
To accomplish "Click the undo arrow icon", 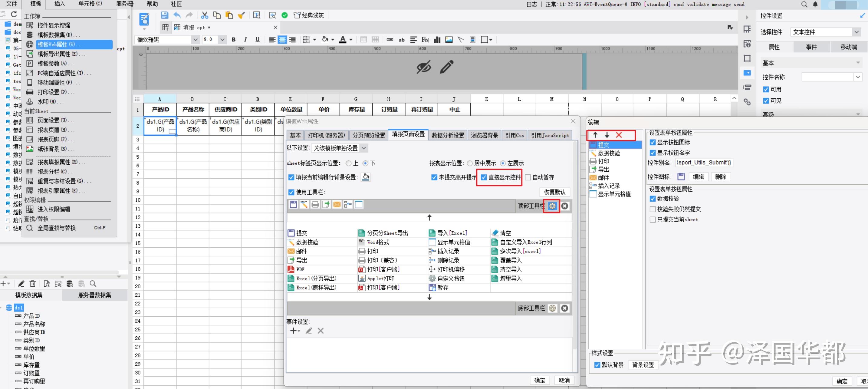I will click(x=177, y=15).
